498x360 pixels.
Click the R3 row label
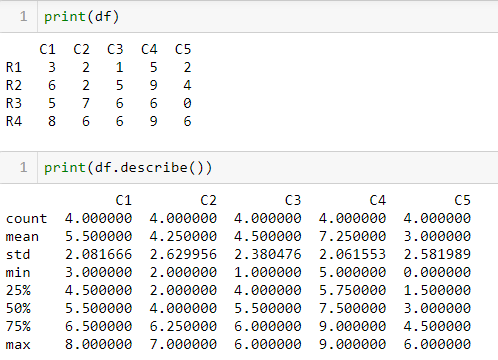(x=14, y=103)
